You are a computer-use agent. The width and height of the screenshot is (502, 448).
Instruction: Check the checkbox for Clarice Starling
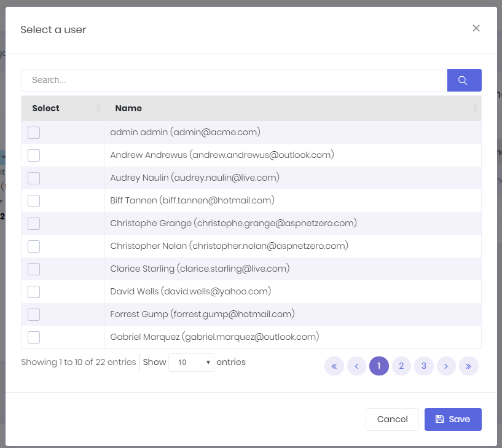34,269
